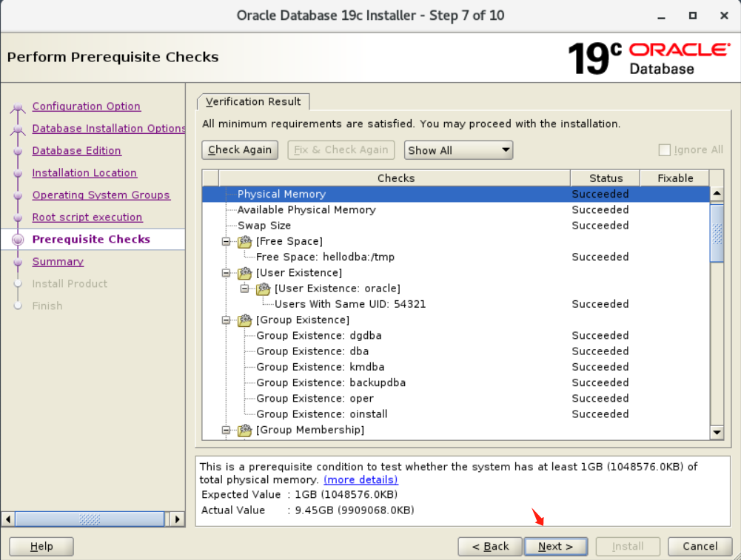Click the Configuration Option step bullet
Viewport: 741px width, 560px height.
tap(18, 107)
